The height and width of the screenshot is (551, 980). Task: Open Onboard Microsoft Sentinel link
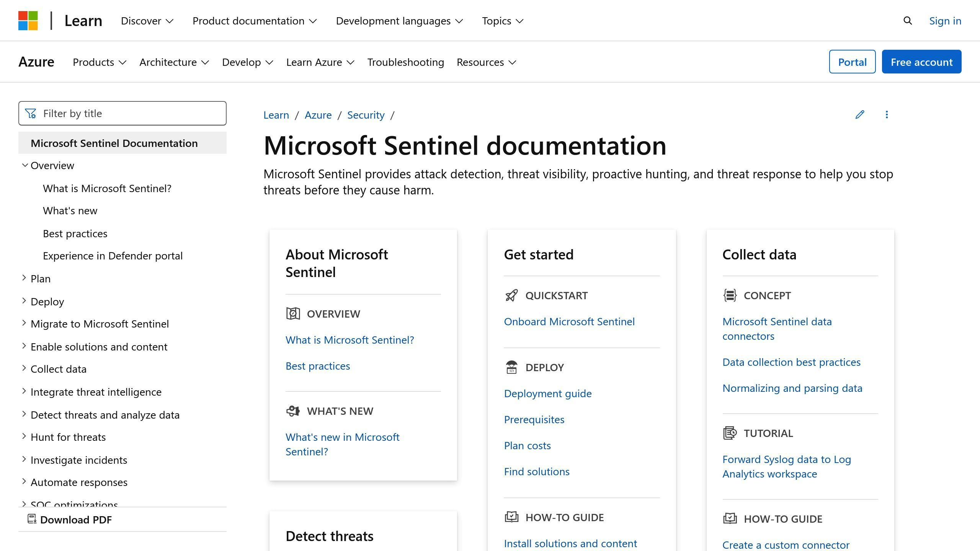pos(569,321)
